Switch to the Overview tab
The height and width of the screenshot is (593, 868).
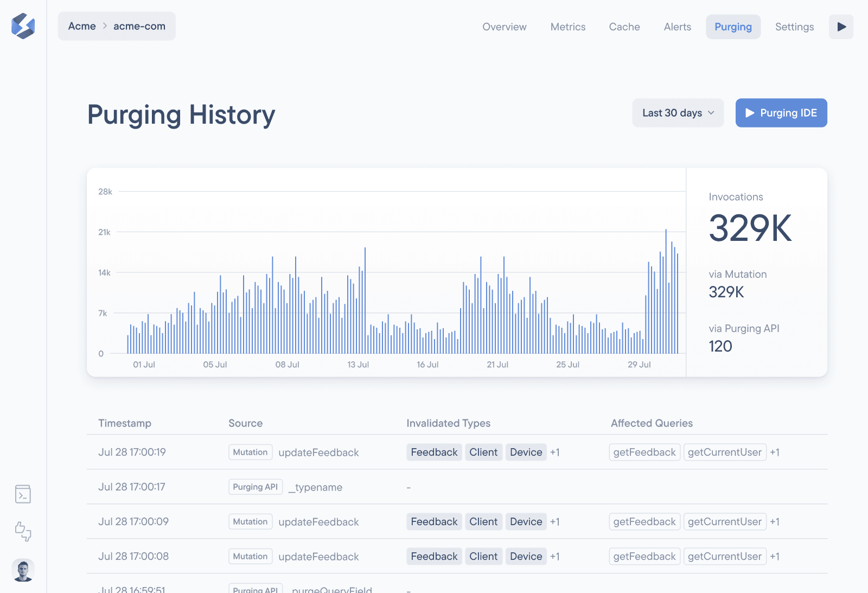pos(504,27)
